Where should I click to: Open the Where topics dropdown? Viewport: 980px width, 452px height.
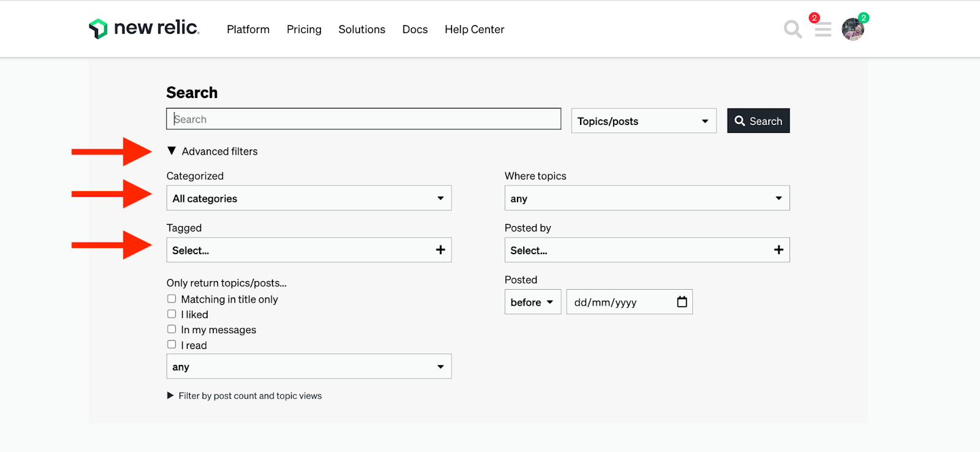click(x=647, y=198)
